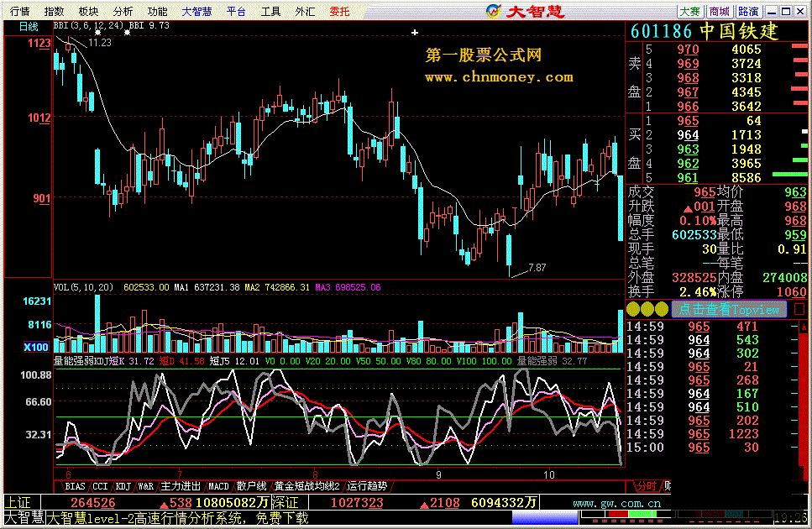The height and width of the screenshot is (529, 812).
Task: Switch to the BIAS indicator tab
Action: click(x=75, y=486)
